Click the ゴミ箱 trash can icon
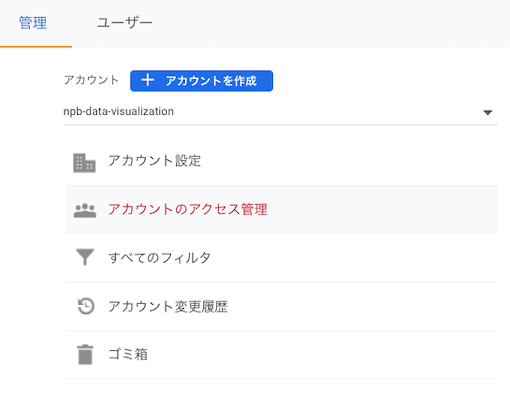The width and height of the screenshot is (510, 407). [x=85, y=354]
